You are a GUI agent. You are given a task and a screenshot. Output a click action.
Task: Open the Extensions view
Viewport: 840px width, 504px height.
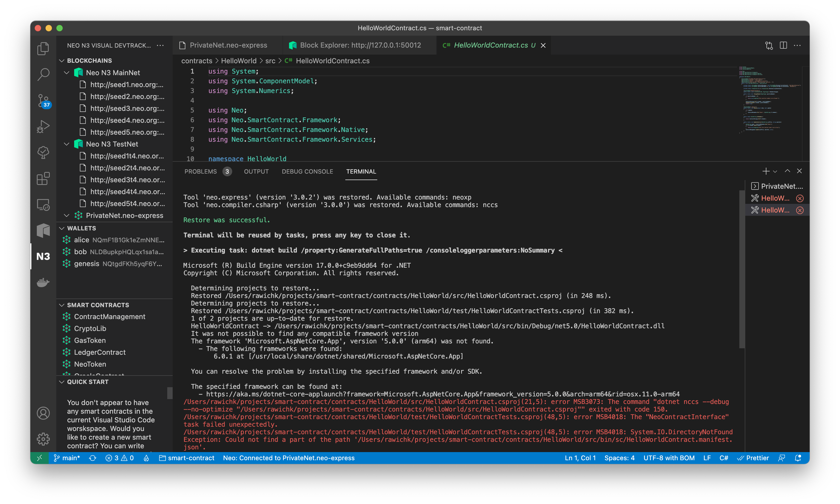(43, 179)
